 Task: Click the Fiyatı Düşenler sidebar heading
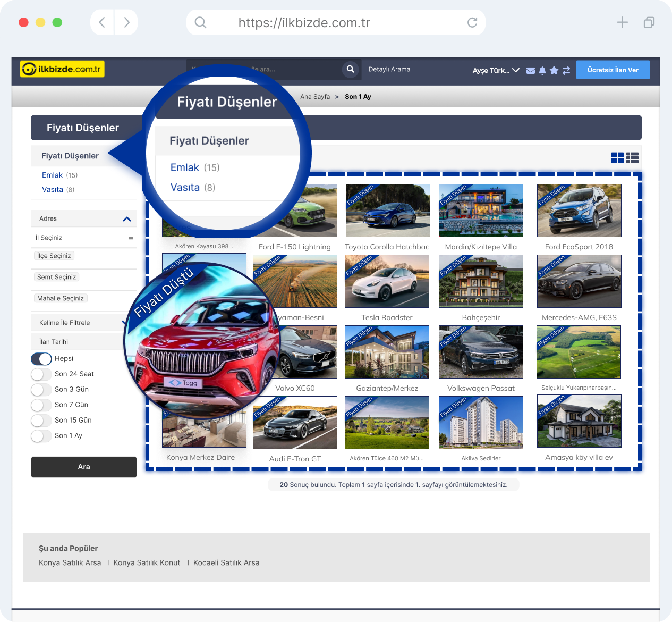(x=70, y=156)
